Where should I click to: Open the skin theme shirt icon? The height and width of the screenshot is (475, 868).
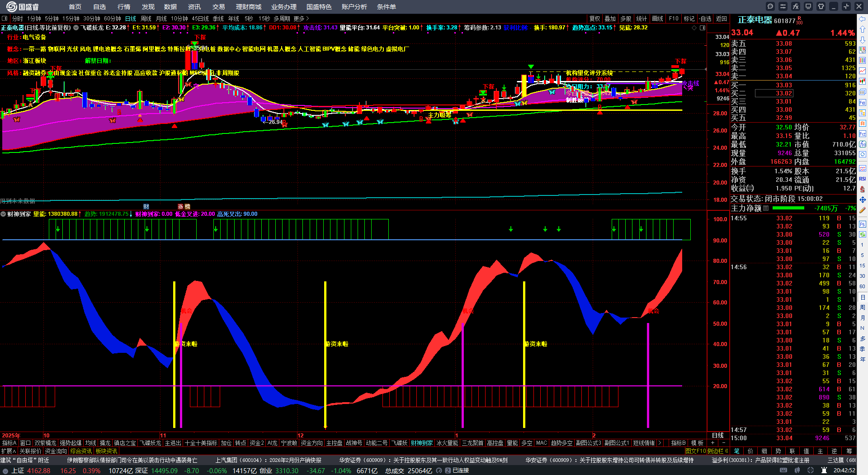[x=821, y=6]
